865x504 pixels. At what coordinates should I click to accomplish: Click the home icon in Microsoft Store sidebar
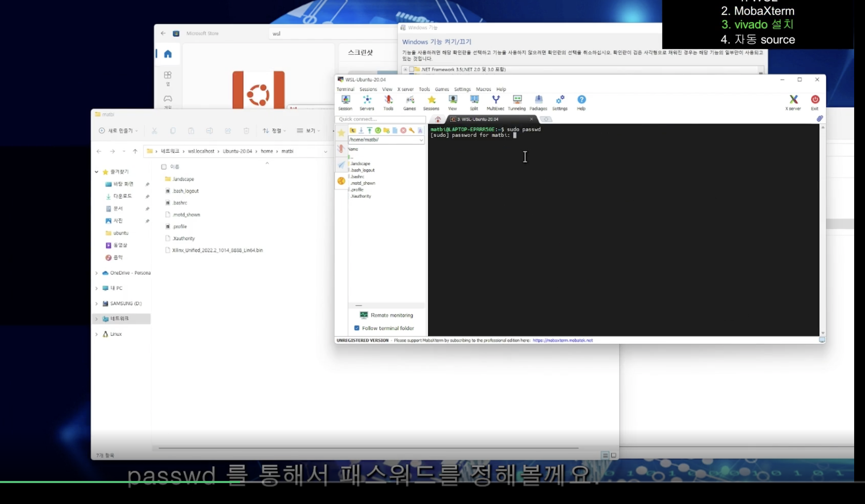tap(168, 54)
